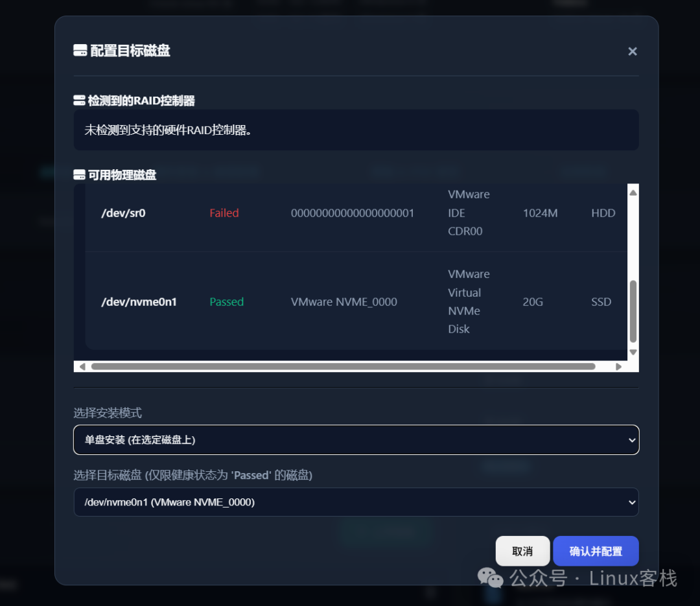Click the vertical scrollbar thumb in disk table
The height and width of the screenshot is (606, 700).
click(x=633, y=311)
